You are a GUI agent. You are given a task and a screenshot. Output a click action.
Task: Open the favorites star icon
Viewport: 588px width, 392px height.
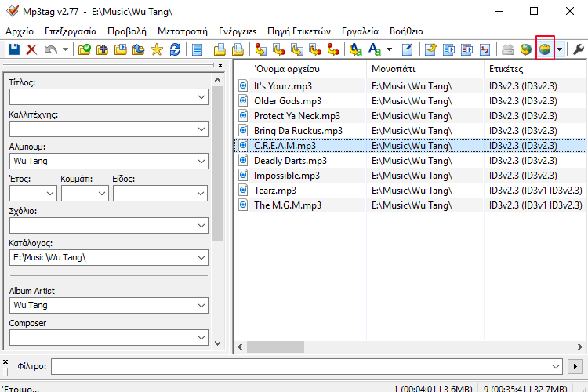(x=157, y=49)
